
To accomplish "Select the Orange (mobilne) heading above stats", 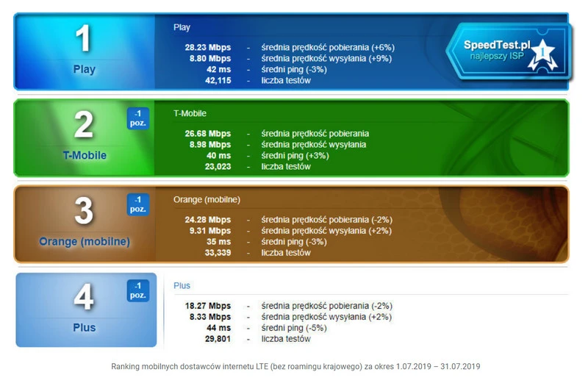I will 207,199.
